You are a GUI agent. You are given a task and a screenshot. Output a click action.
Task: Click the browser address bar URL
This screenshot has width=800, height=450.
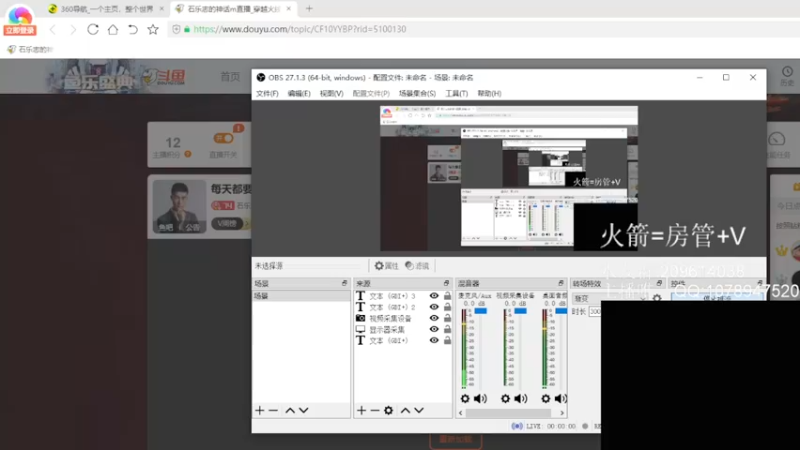300,29
